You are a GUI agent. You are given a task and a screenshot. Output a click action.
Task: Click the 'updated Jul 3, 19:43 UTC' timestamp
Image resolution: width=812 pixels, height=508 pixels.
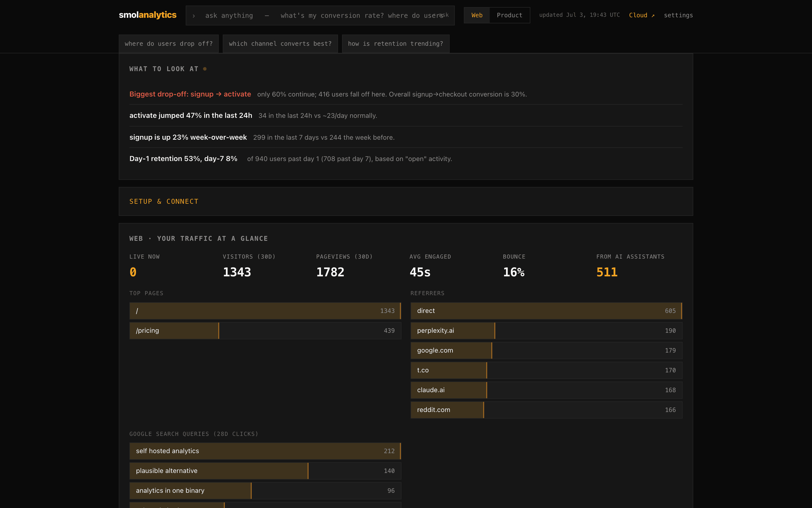(580, 15)
